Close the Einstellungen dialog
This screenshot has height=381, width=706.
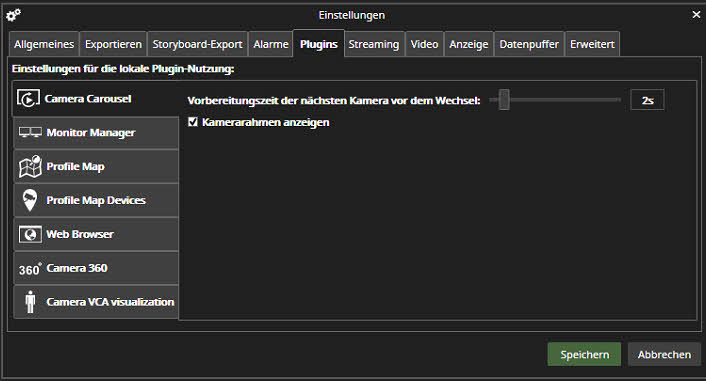(696, 15)
